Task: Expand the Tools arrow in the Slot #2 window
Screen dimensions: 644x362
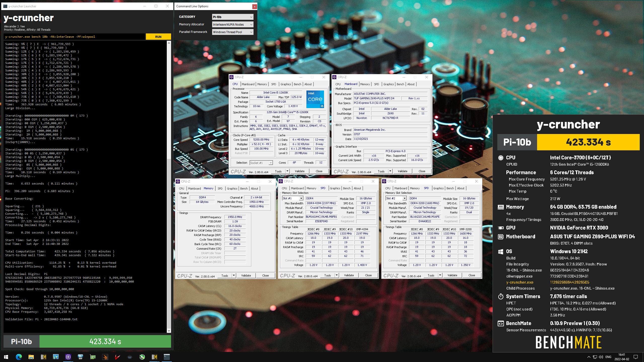Action: (x=440, y=275)
